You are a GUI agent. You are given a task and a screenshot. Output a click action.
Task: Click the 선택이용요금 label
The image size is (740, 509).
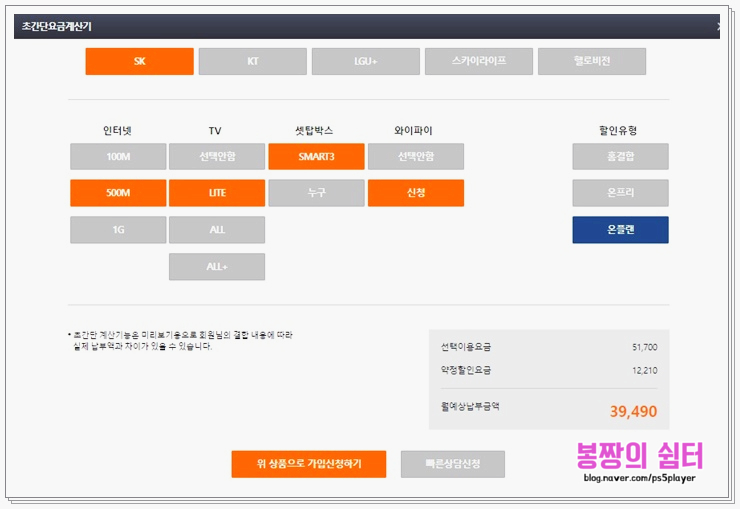(x=466, y=347)
